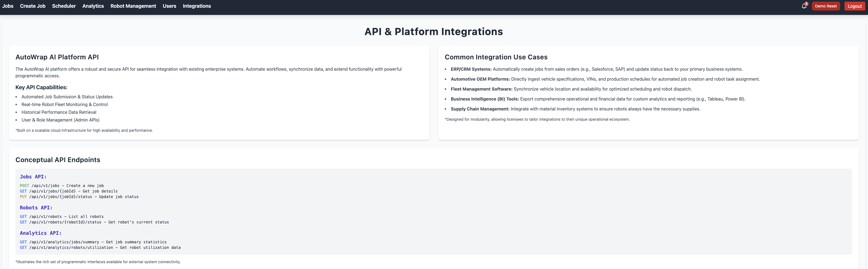
Task: Click 'User & Role Management (Admin APIs)' item
Action: (60, 120)
